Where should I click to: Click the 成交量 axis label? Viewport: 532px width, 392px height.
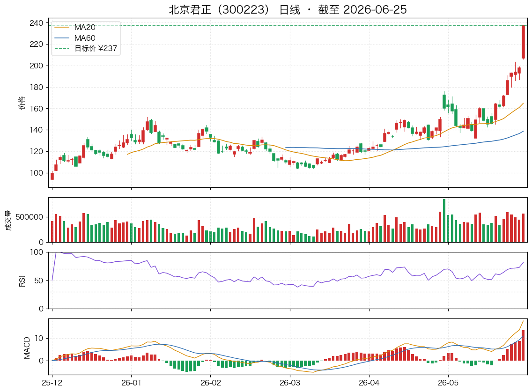[8, 220]
